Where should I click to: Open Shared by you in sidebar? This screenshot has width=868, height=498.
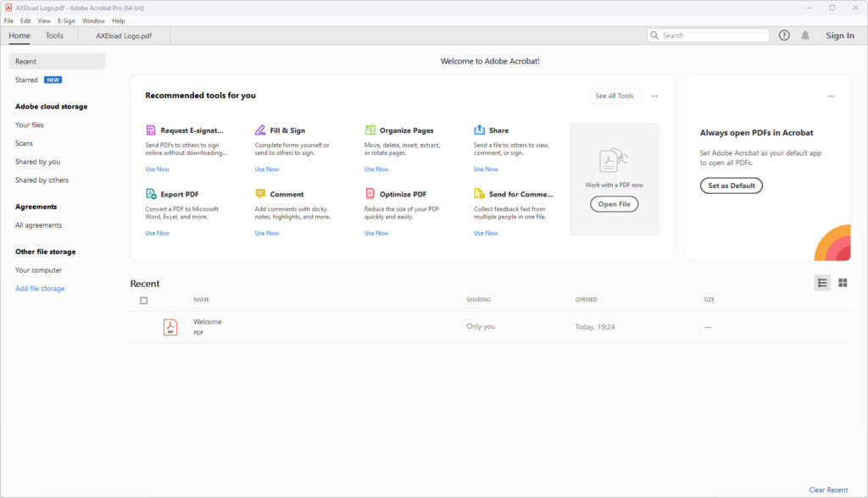point(37,162)
